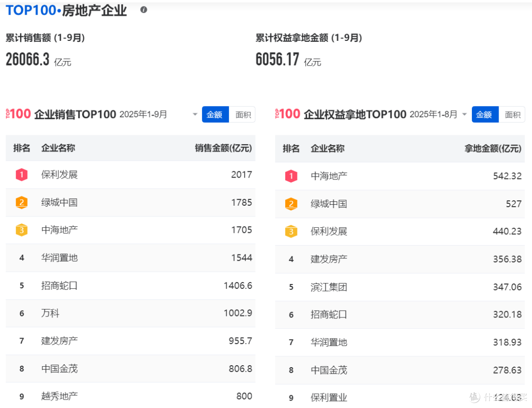Viewport: 532px width, 408px height.
Task: Click the sales value 955.7
Action: (x=240, y=341)
